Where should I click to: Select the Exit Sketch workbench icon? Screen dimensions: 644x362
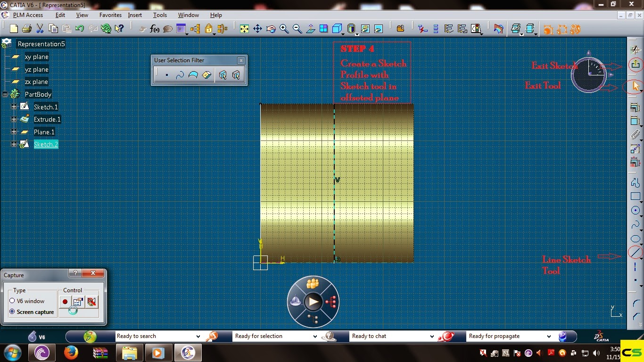635,65
